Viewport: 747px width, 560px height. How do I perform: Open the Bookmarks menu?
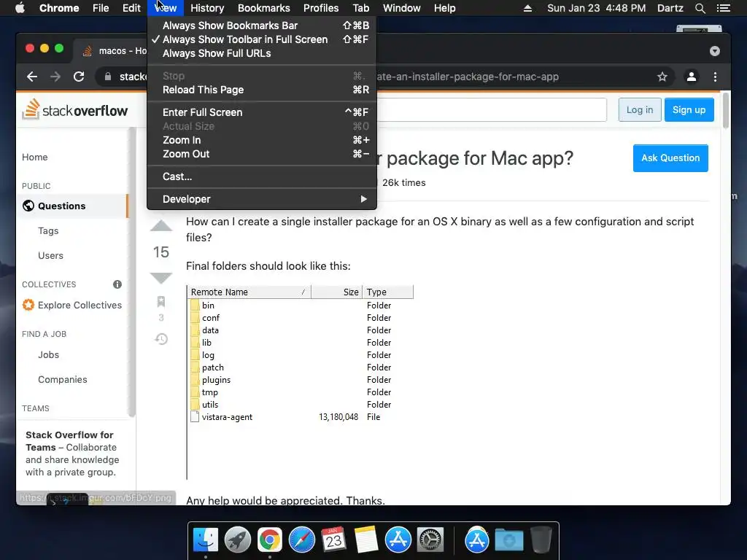pos(264,8)
